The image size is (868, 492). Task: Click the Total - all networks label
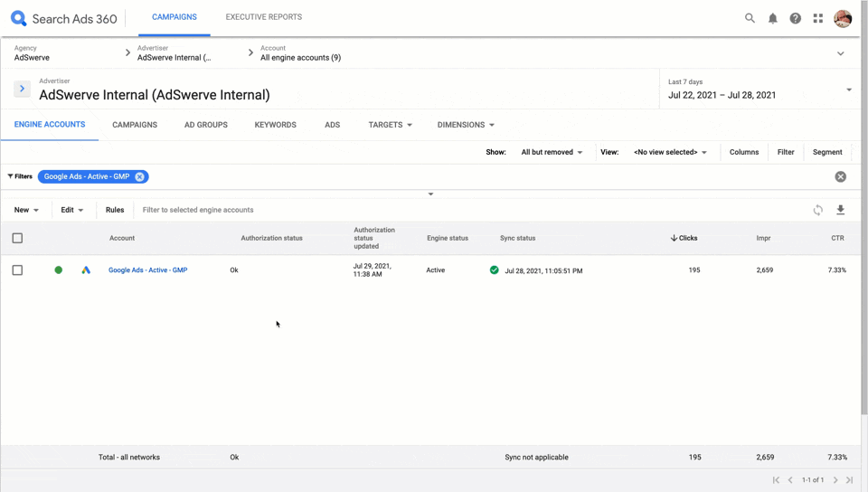click(129, 457)
